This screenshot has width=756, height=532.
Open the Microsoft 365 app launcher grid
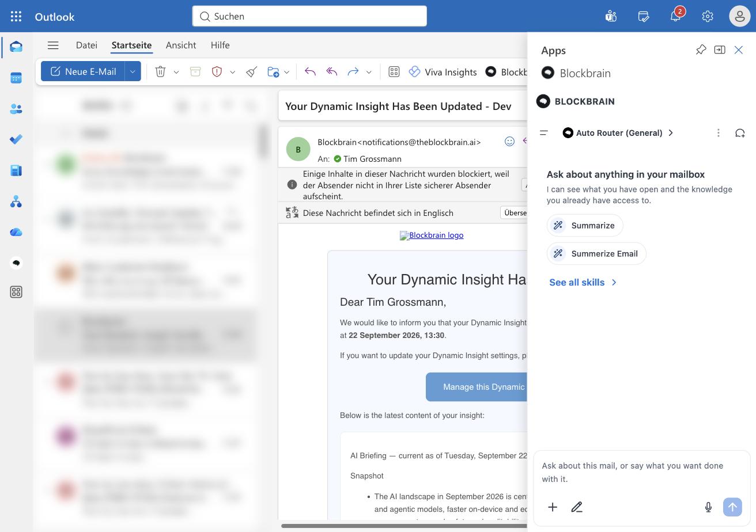pyautogui.click(x=16, y=16)
